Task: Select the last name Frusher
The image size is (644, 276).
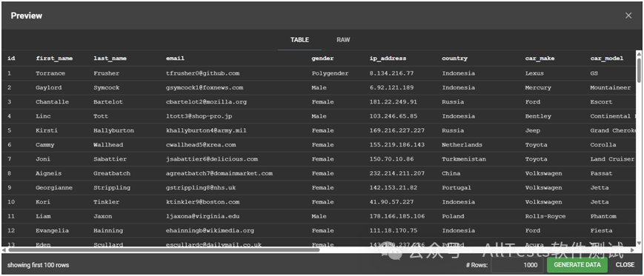Action: (107, 73)
